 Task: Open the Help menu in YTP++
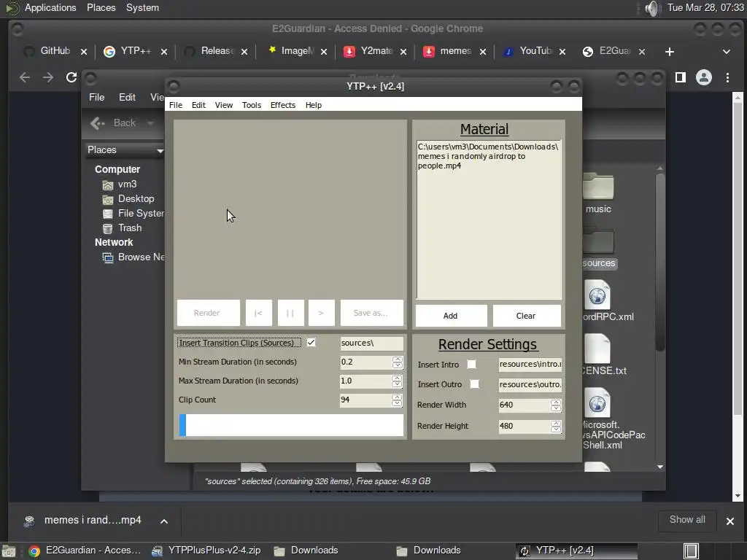(313, 105)
